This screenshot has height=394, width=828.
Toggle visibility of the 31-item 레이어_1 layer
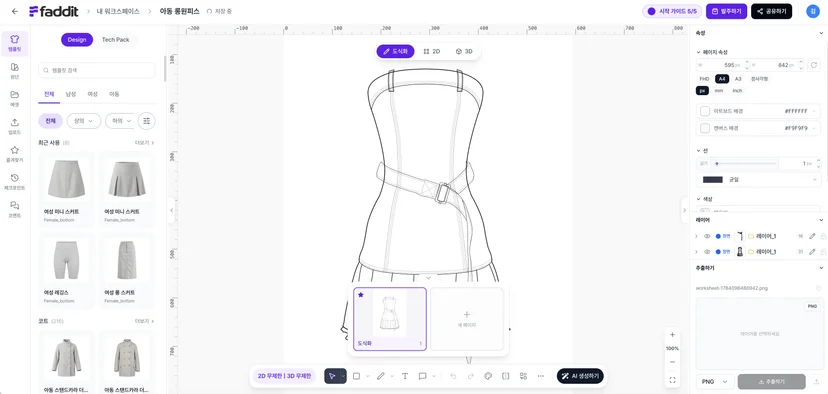707,251
